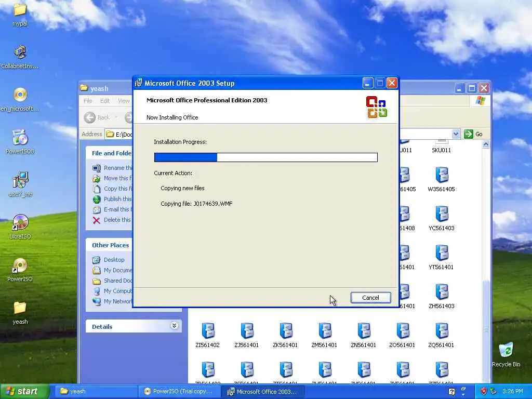Click the help question mark taskbar icon
Viewport: 532px width, 399px height.
click(451, 392)
